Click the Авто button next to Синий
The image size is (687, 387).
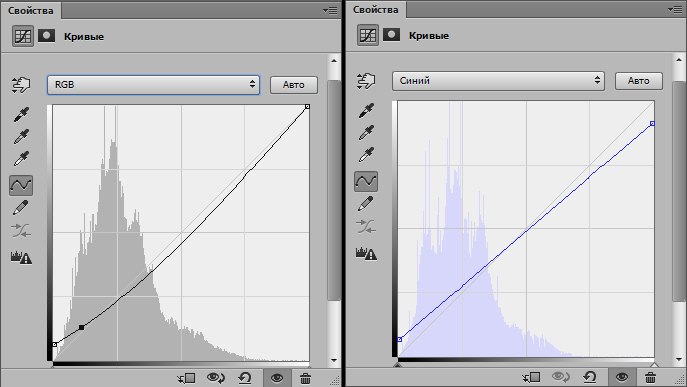pyautogui.click(x=638, y=81)
